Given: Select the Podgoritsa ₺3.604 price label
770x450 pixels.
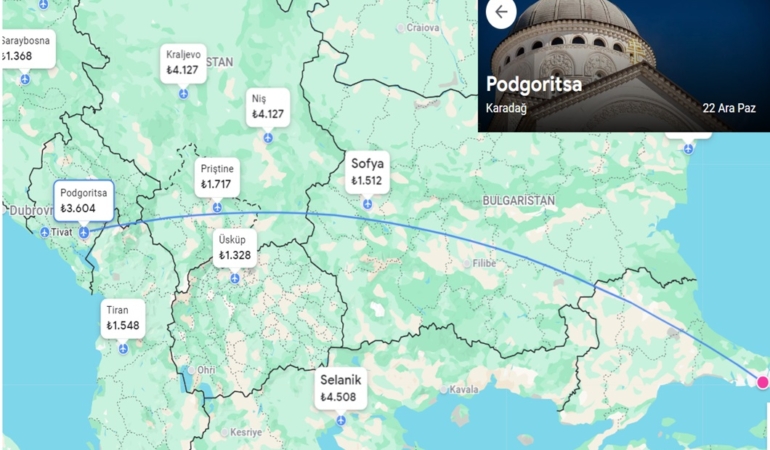Looking at the screenshot, I should (x=84, y=200).
